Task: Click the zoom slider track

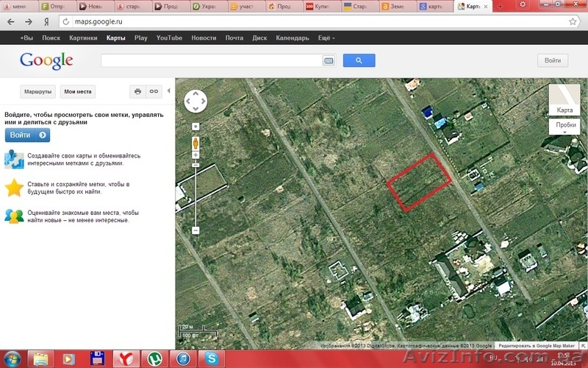Action: 196,191
